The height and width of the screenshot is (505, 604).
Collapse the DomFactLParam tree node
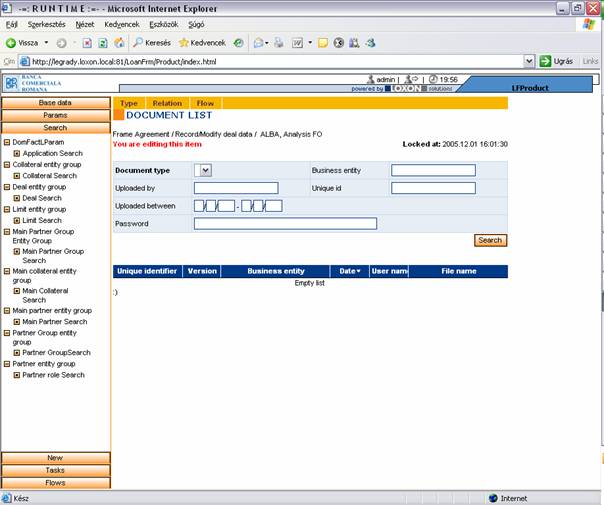(x=7, y=142)
